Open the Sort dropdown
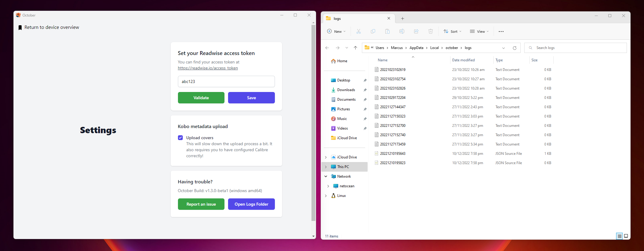Screen dimensions: 644x251 coord(453,31)
